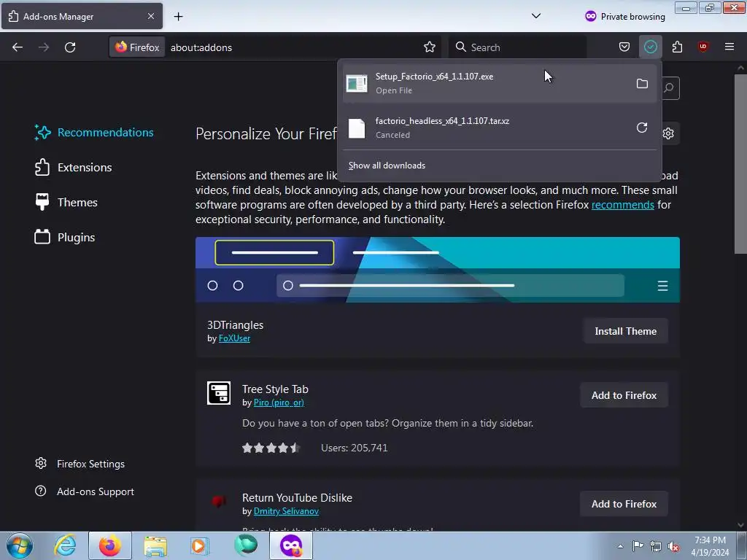The image size is (747, 560).
Task: Open the Windows Start menu orb
Action: point(20,545)
